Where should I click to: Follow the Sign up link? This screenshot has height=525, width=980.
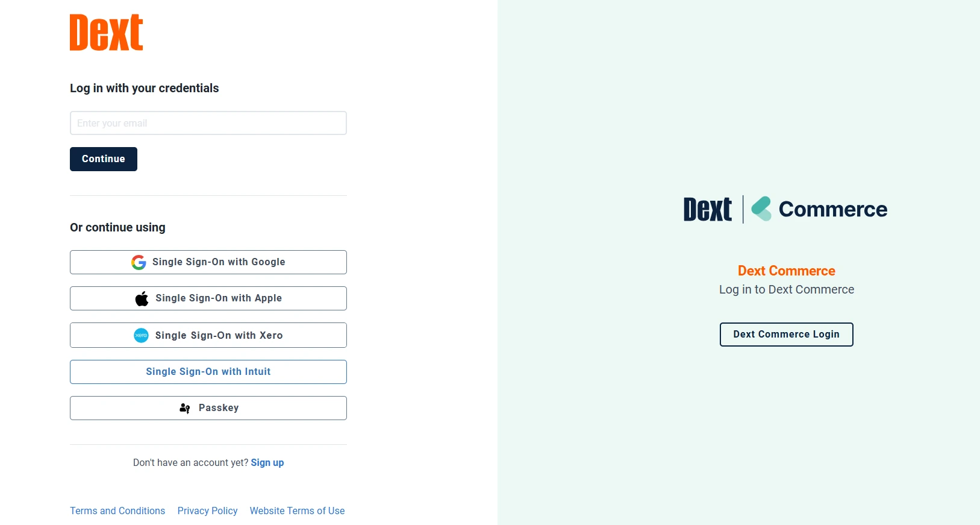pos(267,463)
